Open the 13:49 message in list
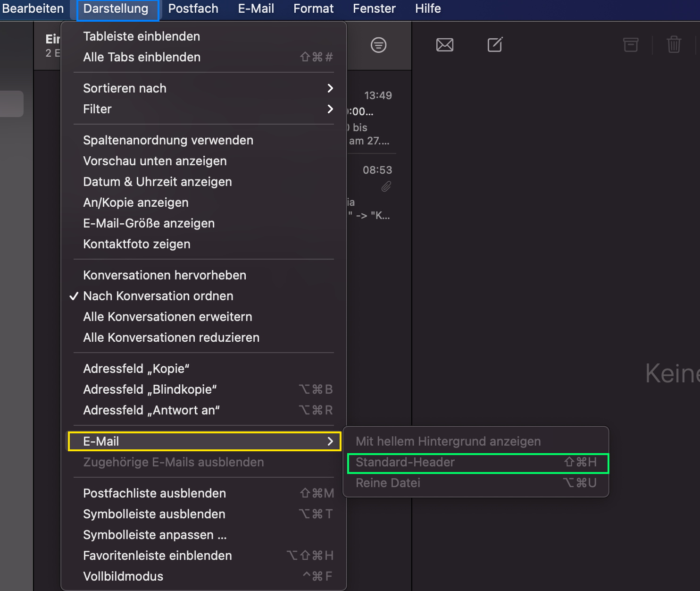 372,118
